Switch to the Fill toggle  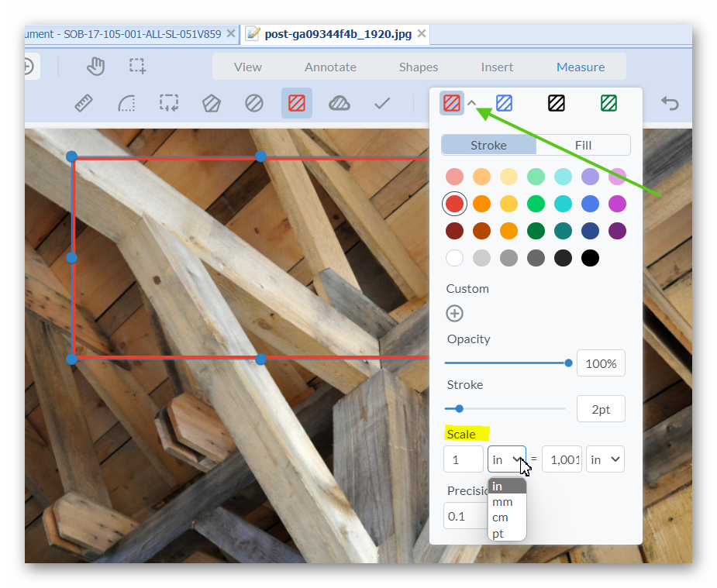click(x=583, y=145)
